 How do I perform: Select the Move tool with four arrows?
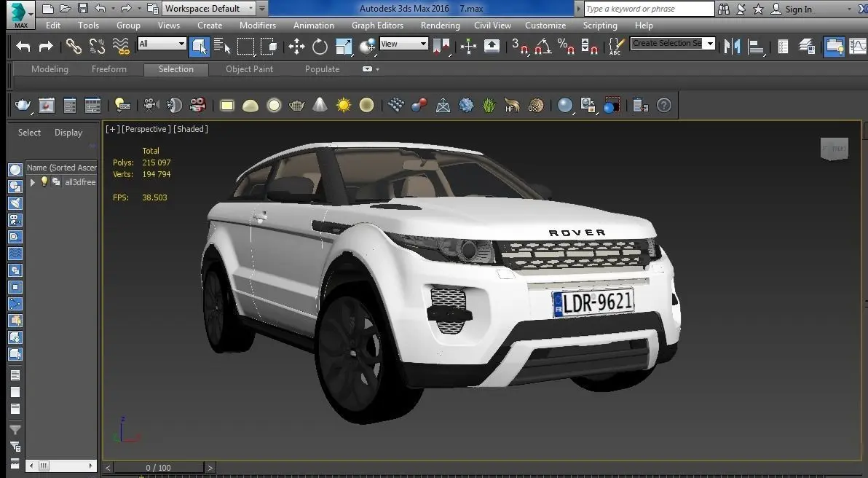(x=296, y=47)
